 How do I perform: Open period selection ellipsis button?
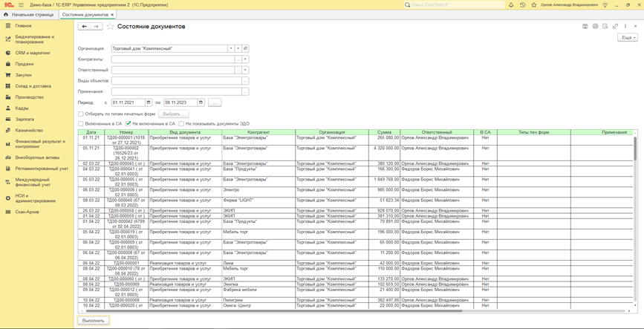tap(215, 102)
